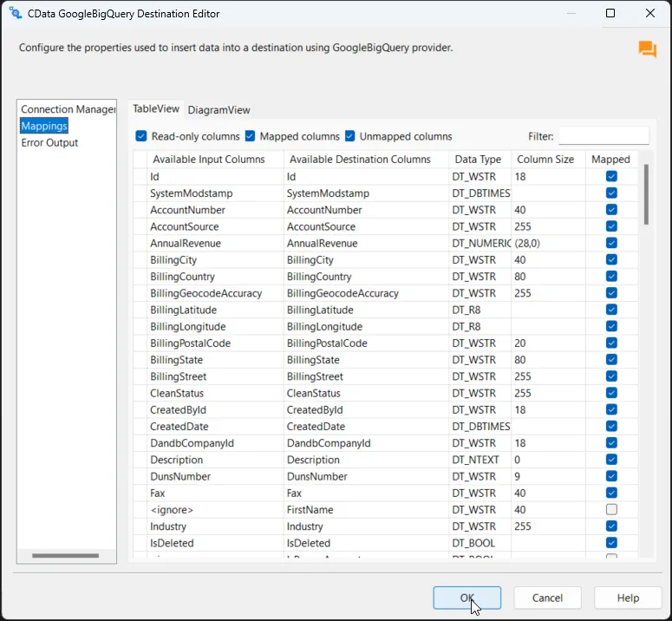Select the TableView tab
The width and height of the screenshot is (672, 621).
pos(156,109)
